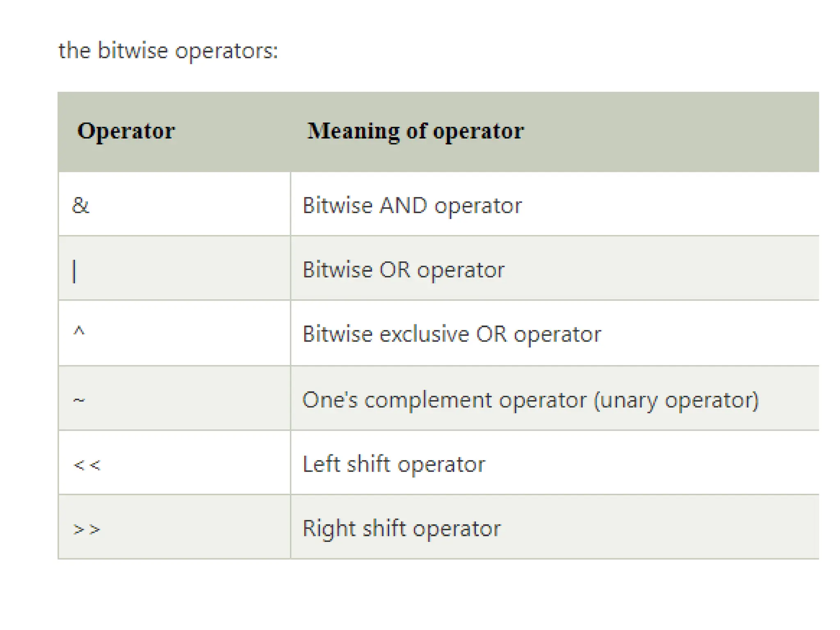This screenshot has height=630, width=840.
Task: Click the right shift >> symbol
Action: (x=87, y=530)
